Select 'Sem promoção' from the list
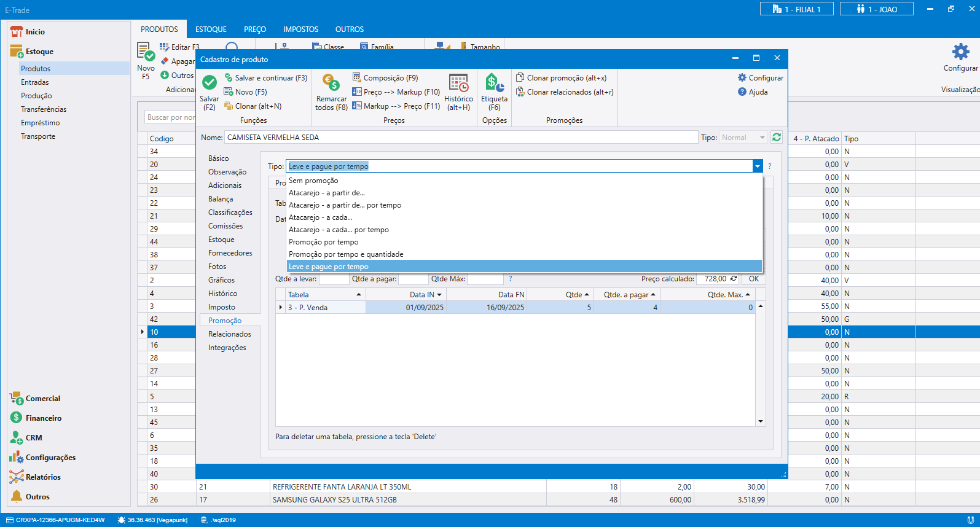980x527 pixels. [313, 181]
